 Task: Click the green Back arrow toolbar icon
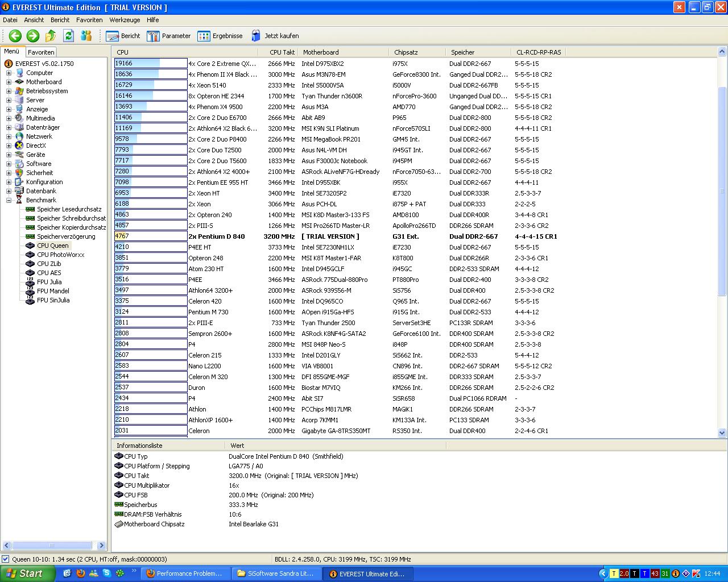tap(15, 36)
